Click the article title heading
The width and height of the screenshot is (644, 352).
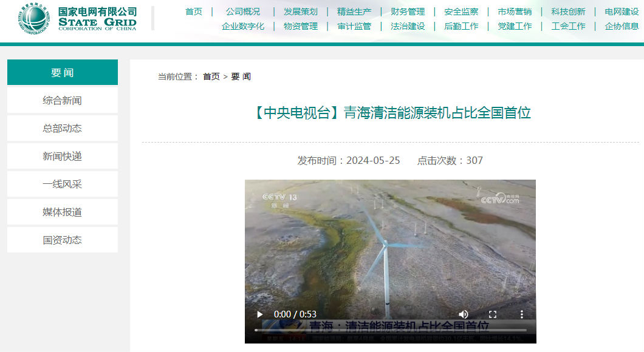point(391,112)
